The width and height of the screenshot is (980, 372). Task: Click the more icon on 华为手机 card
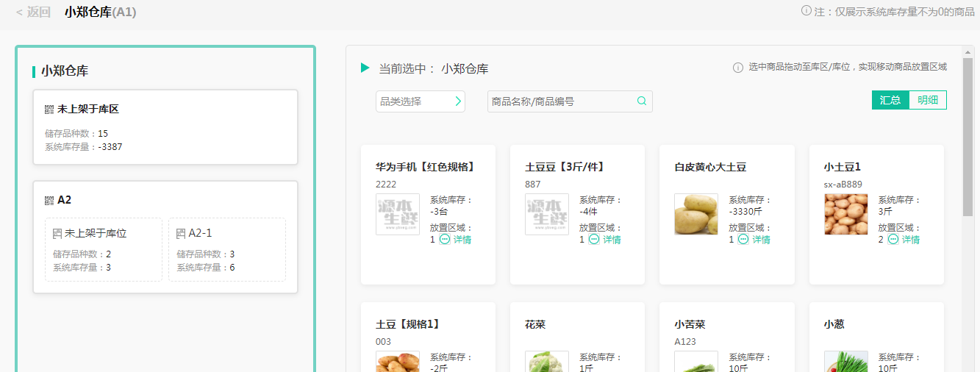tap(445, 240)
